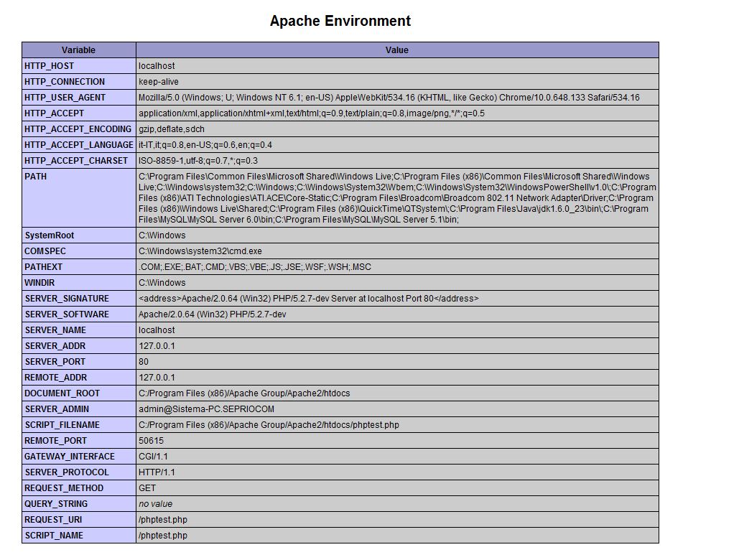Screen dimensions: 739x560
Task: Select the it-IT language value
Action: point(205,145)
